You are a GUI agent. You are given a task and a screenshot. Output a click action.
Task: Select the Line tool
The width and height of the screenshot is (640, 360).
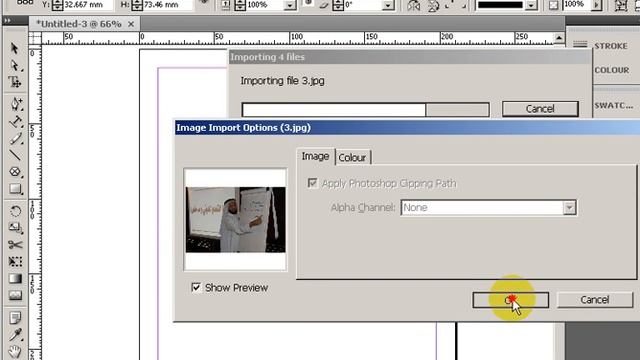point(16,155)
